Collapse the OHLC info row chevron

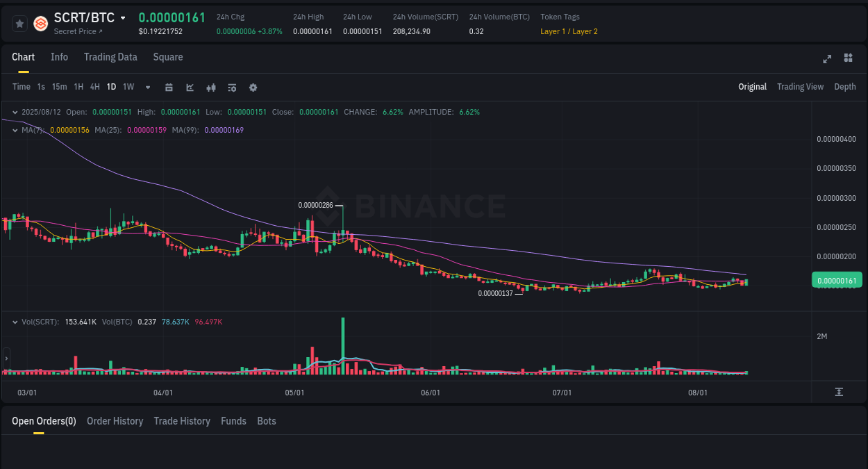click(15, 112)
